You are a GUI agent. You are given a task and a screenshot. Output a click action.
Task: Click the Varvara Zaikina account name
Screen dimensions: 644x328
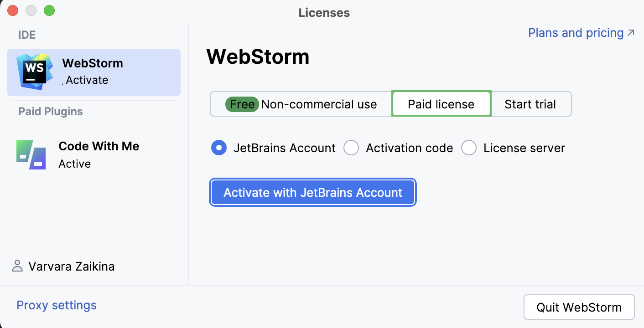click(x=72, y=266)
